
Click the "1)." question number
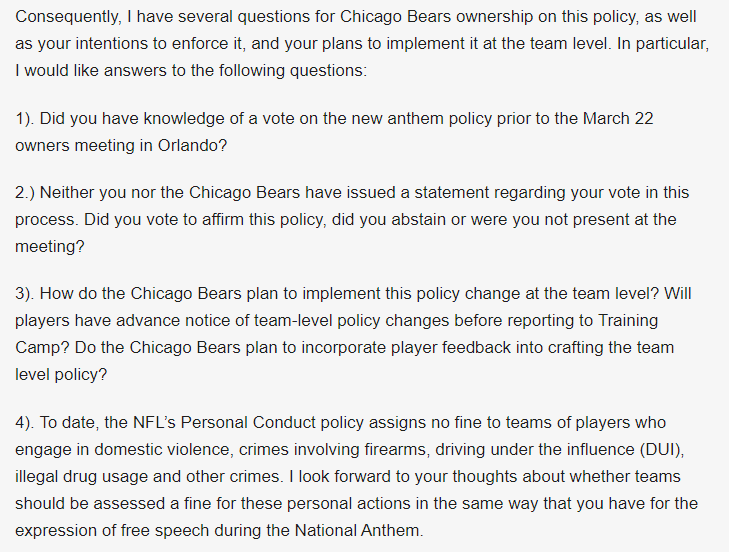pos(28,119)
